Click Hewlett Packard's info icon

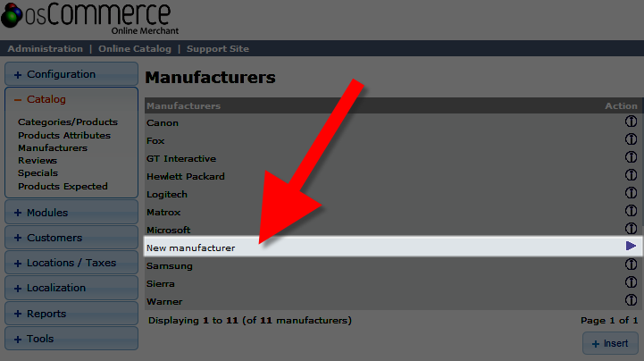click(x=631, y=176)
